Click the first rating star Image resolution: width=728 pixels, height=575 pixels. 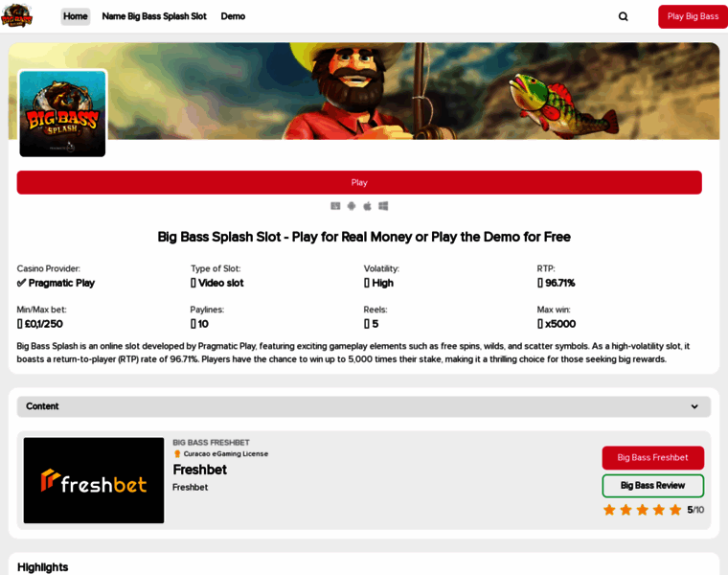click(x=609, y=510)
